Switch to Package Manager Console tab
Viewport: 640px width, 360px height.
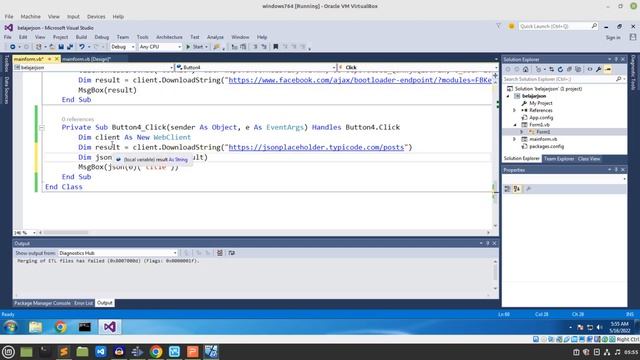(x=42, y=303)
